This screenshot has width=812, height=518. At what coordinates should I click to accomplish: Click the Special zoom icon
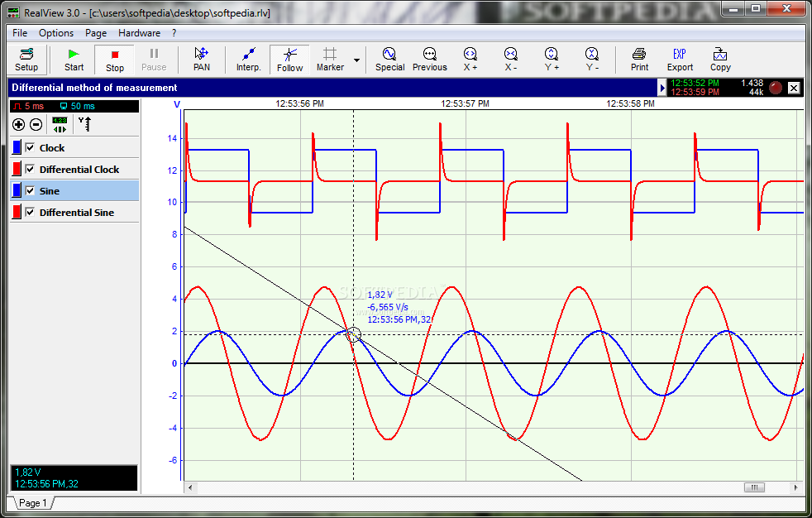(389, 60)
